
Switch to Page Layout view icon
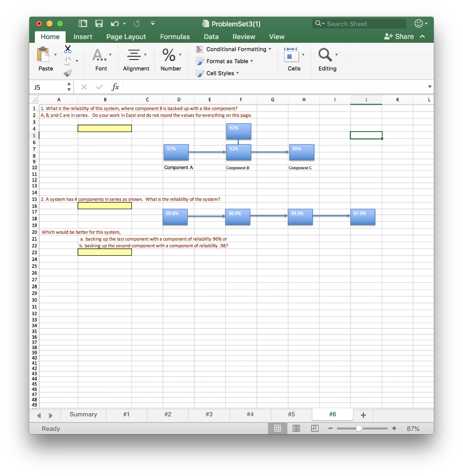click(296, 428)
